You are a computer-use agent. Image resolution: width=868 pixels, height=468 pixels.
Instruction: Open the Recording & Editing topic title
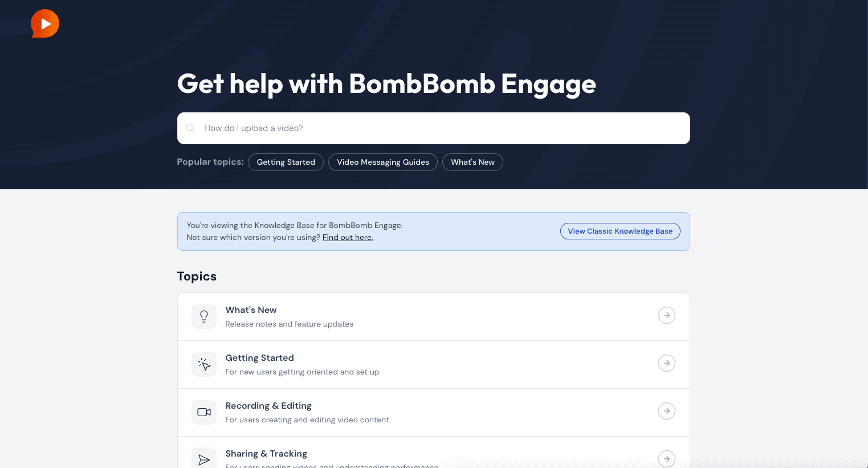point(268,406)
